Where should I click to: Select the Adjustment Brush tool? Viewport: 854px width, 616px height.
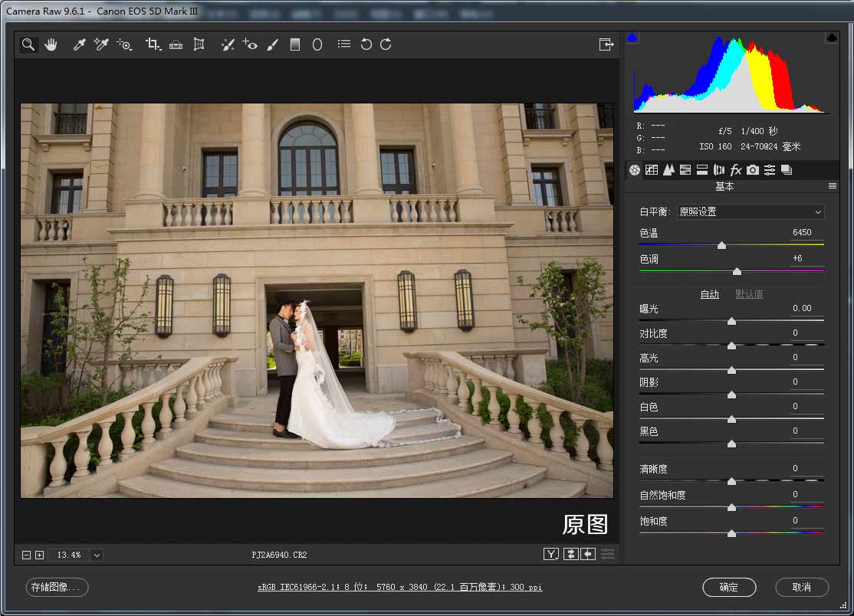(x=273, y=44)
